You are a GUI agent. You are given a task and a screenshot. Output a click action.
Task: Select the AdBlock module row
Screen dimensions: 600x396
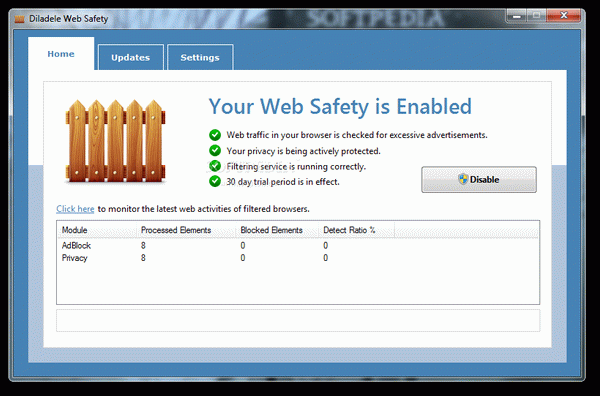tap(298, 245)
